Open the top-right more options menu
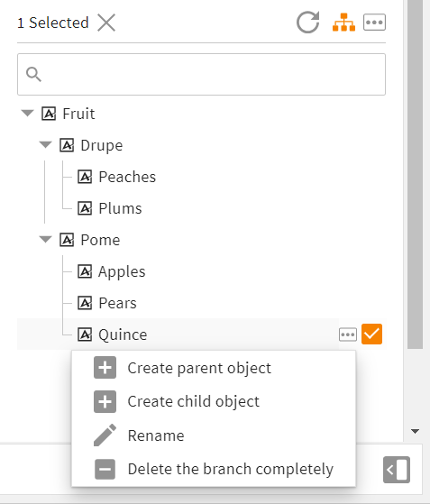The width and height of the screenshot is (430, 504). click(x=374, y=23)
